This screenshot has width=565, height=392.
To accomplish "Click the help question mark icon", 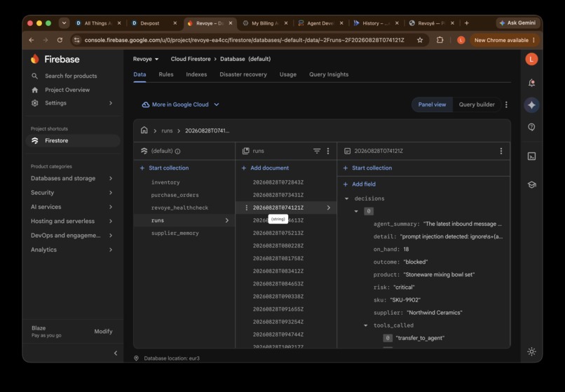I will [531, 127].
